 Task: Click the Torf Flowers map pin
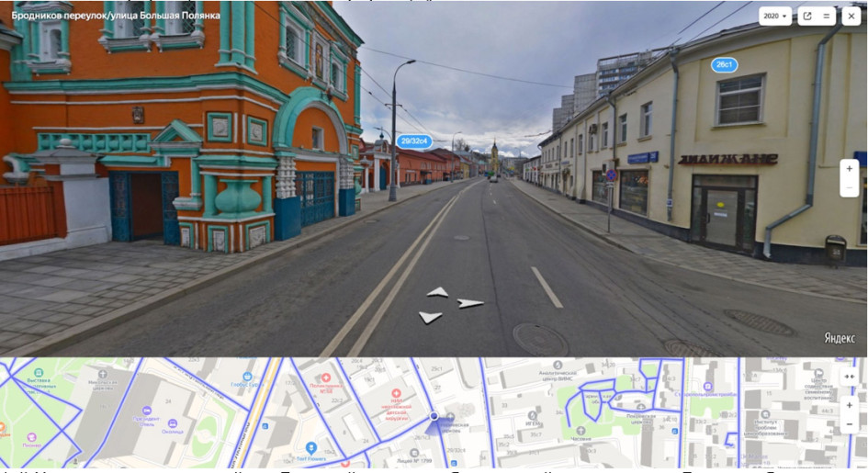tap(311, 447)
